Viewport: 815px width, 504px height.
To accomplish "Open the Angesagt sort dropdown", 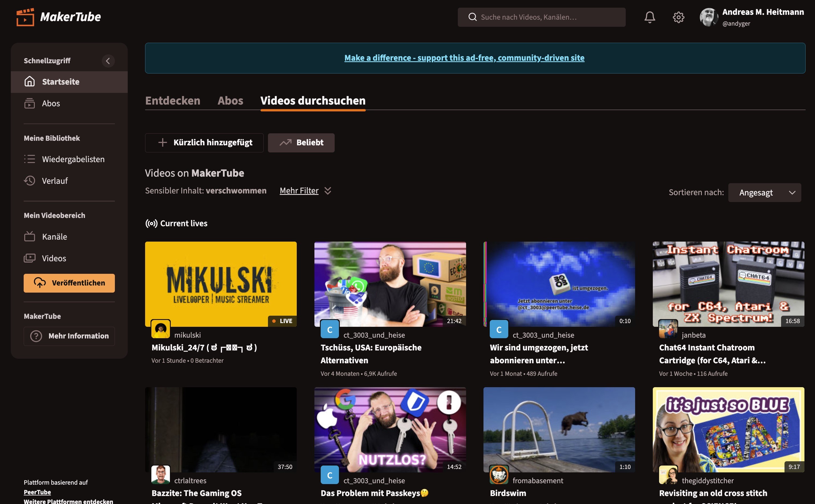I will [x=764, y=192].
